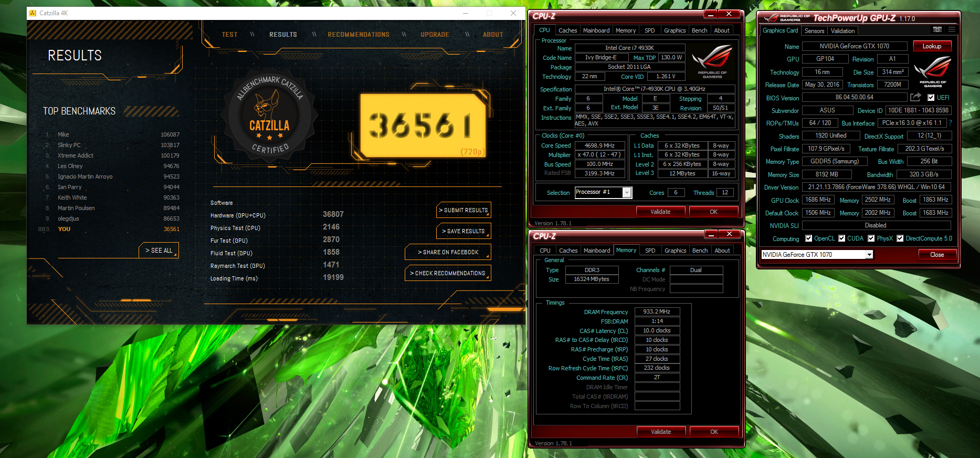
Task: Close the CPU-Z memory window with X
Action: (729, 234)
